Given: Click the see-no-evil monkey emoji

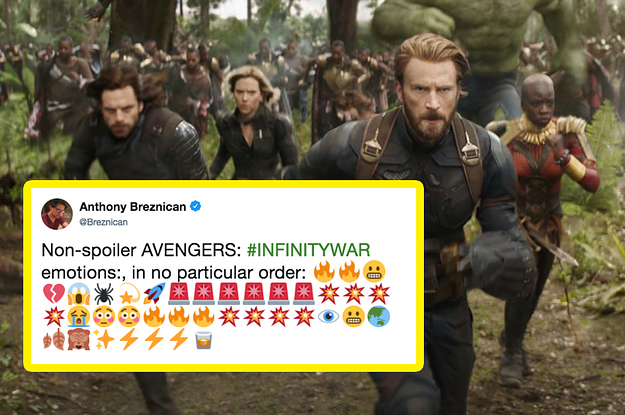Looking at the screenshot, I should coord(79,340).
